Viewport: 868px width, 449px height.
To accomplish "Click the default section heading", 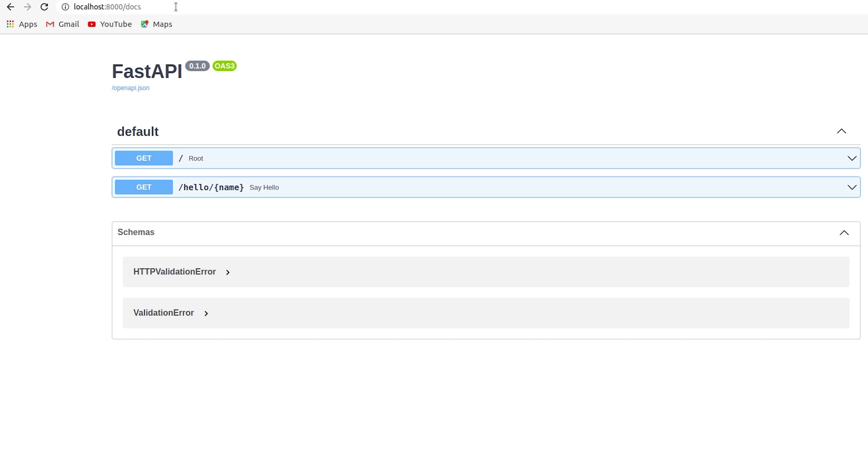I will point(138,132).
